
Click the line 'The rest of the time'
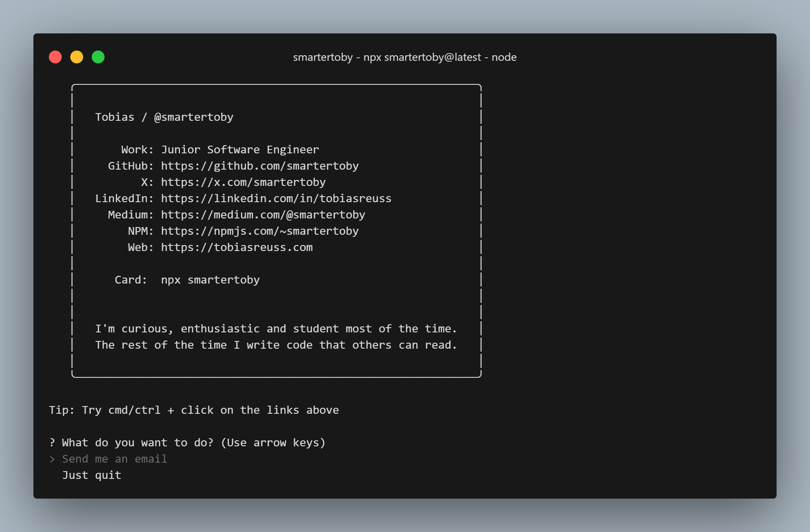point(276,345)
